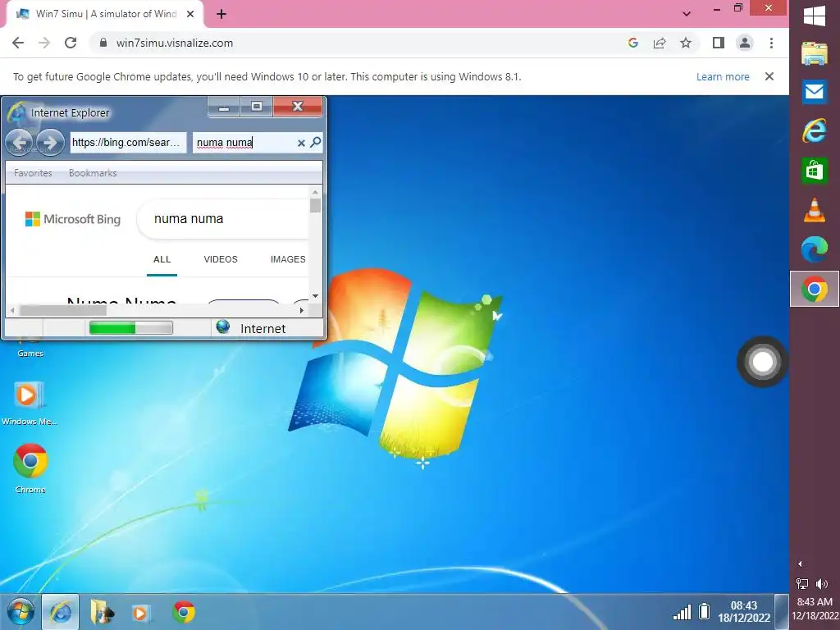The height and width of the screenshot is (630, 840).
Task: Toggle Chrome's side panel
Action: click(719, 43)
